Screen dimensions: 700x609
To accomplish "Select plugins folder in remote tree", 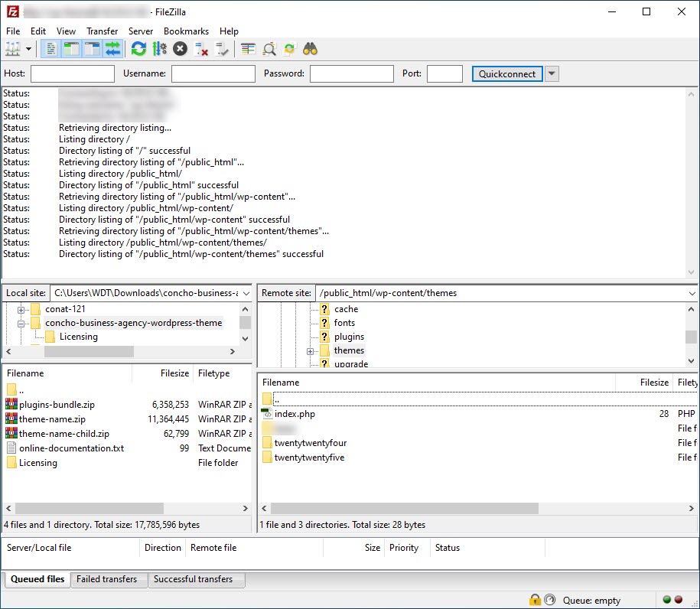I will pos(349,337).
